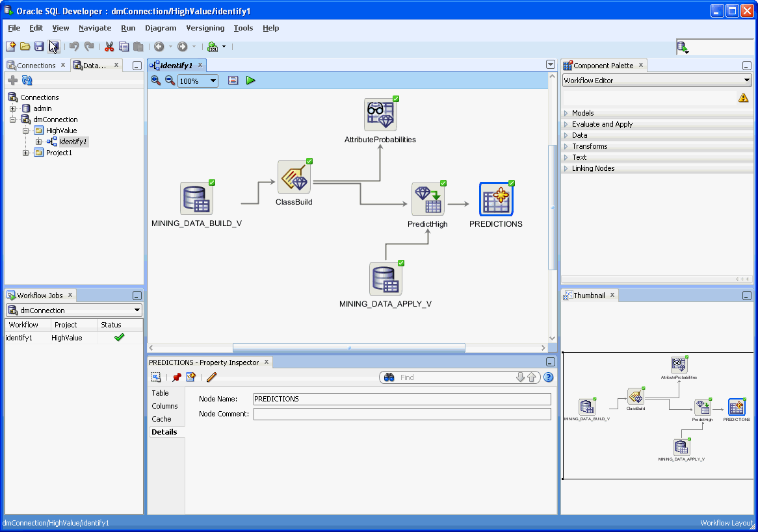This screenshot has width=758, height=532.
Task: Select the PredictHigh node
Action: (x=428, y=198)
